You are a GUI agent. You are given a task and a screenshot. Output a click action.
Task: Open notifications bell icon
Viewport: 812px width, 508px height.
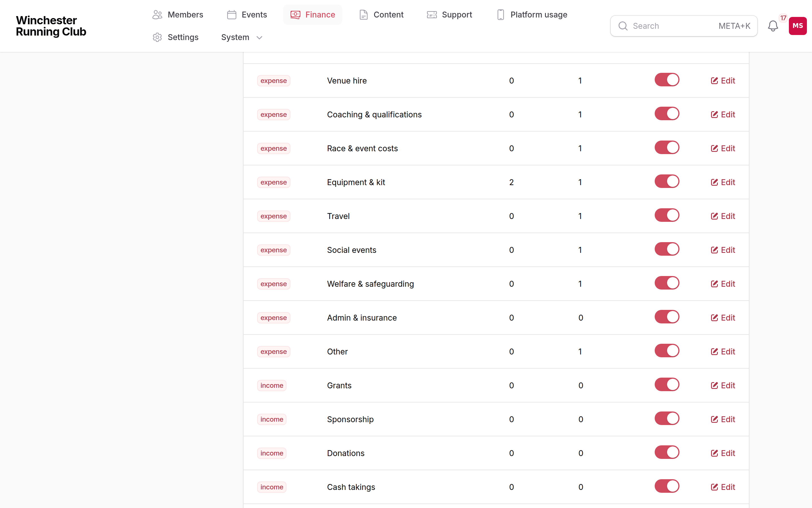773,26
